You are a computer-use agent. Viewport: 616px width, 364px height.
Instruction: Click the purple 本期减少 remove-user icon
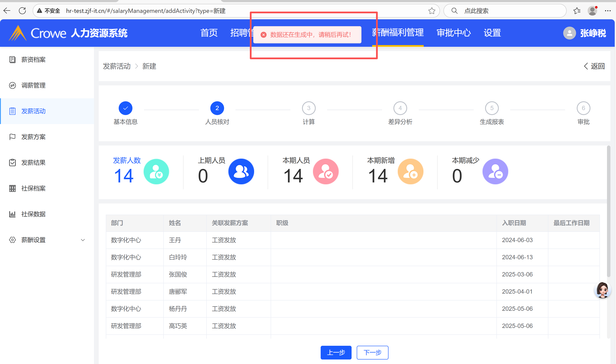(x=495, y=171)
